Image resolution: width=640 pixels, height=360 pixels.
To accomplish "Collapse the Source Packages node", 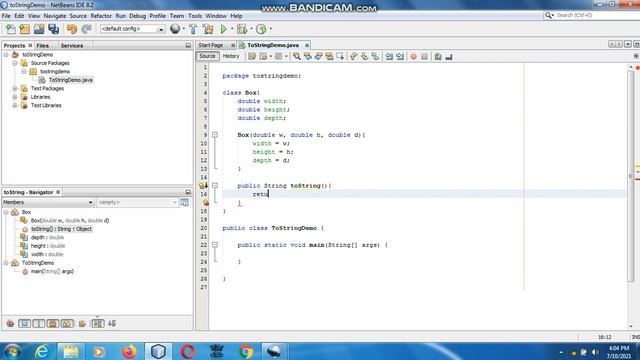I will [15, 63].
